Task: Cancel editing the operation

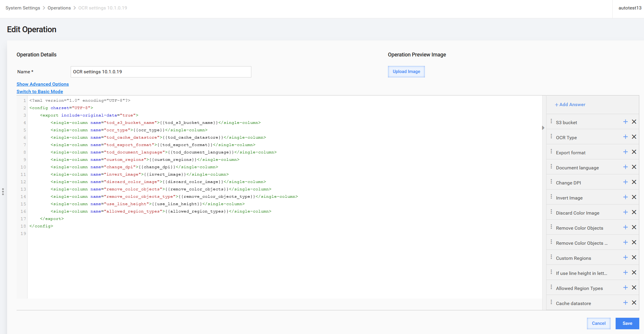Action: tap(599, 323)
